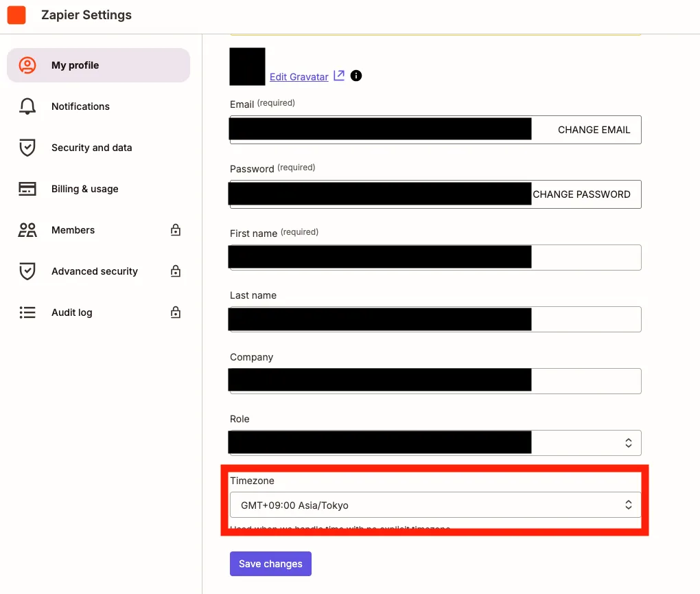Click the Company field label
Screen dimensions: 700x594
[251, 357]
